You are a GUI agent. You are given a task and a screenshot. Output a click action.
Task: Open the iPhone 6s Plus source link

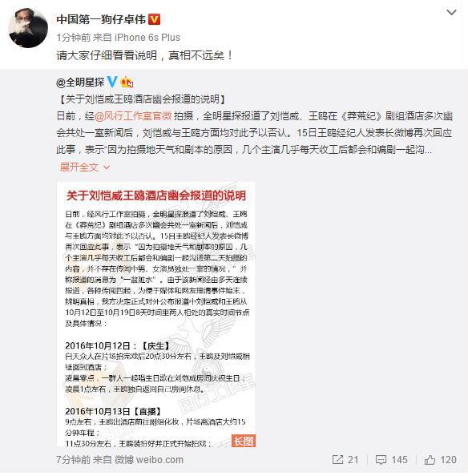(x=147, y=38)
